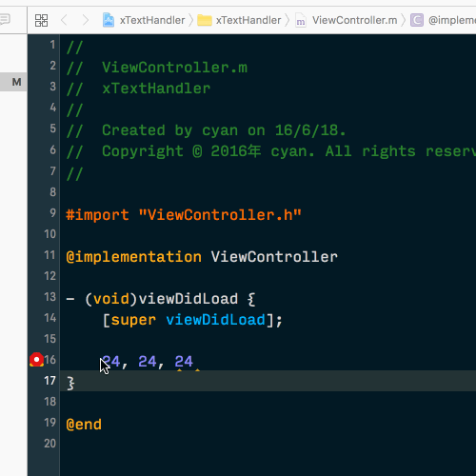Image resolution: width=476 pixels, height=476 pixels.
Task: Click the middle 24 value on line 16
Action: 148,362
